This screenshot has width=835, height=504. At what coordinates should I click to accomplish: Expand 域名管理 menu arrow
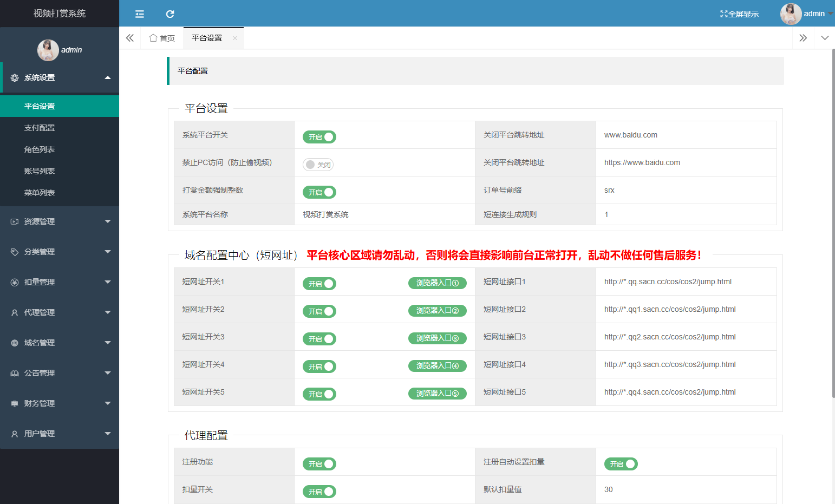[108, 343]
